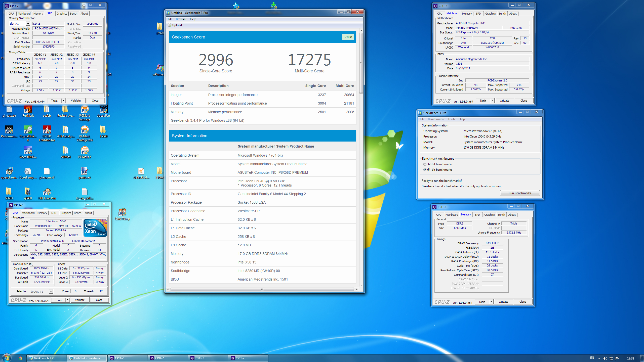Click Geekbench results horizontal scrollbar
The height and width of the screenshot is (362, 644).
[x=262, y=289]
